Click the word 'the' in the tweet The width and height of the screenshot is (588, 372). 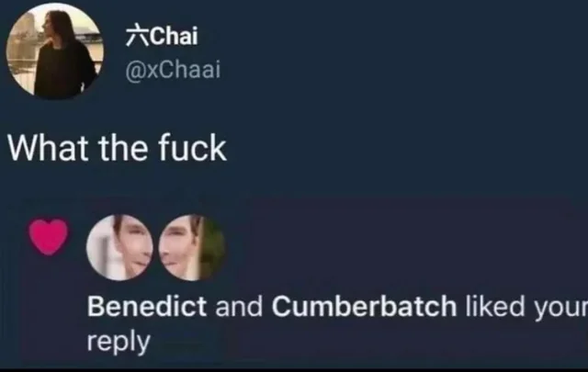tap(122, 148)
